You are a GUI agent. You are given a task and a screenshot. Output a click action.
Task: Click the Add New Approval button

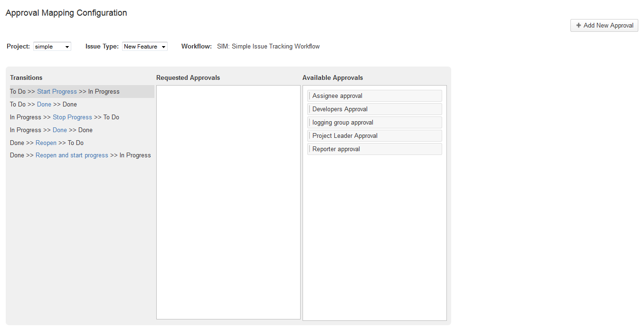point(604,26)
